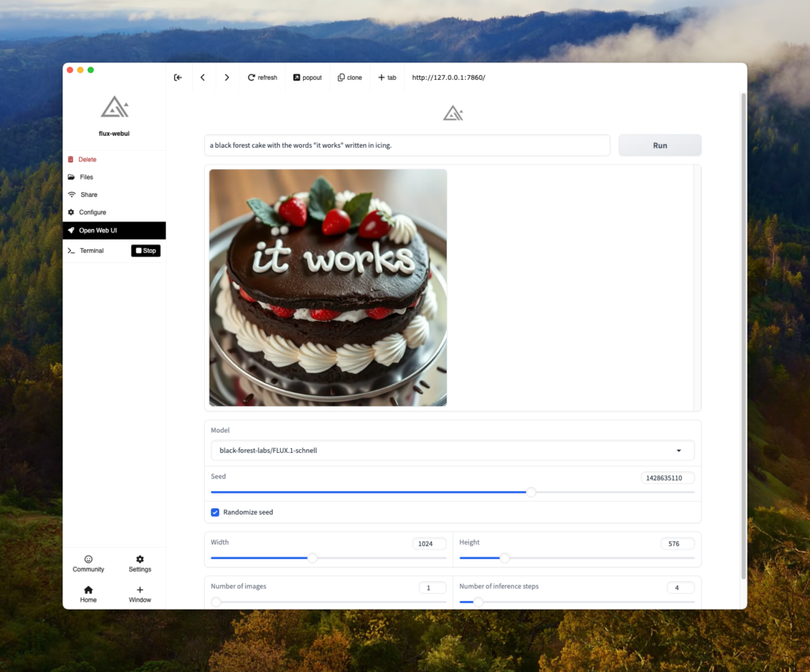The height and width of the screenshot is (672, 810).
Task: Click the terminal prompt icon
Action: point(71,251)
